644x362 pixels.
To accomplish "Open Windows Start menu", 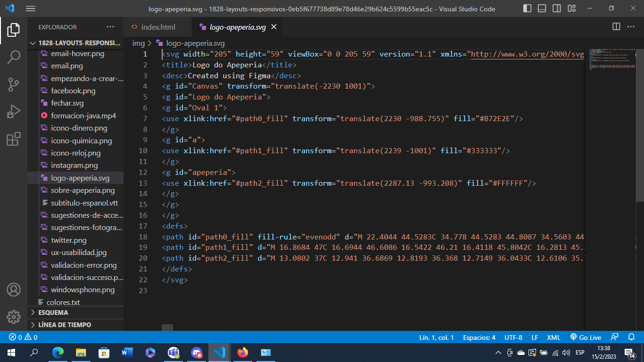I will coord(11,352).
